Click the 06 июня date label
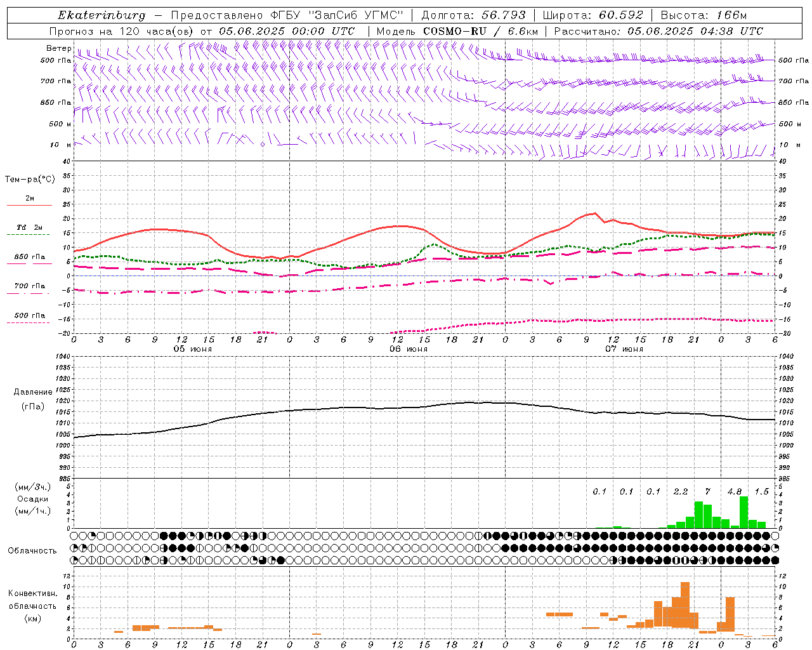This screenshot has height=650, width=812. click(409, 349)
